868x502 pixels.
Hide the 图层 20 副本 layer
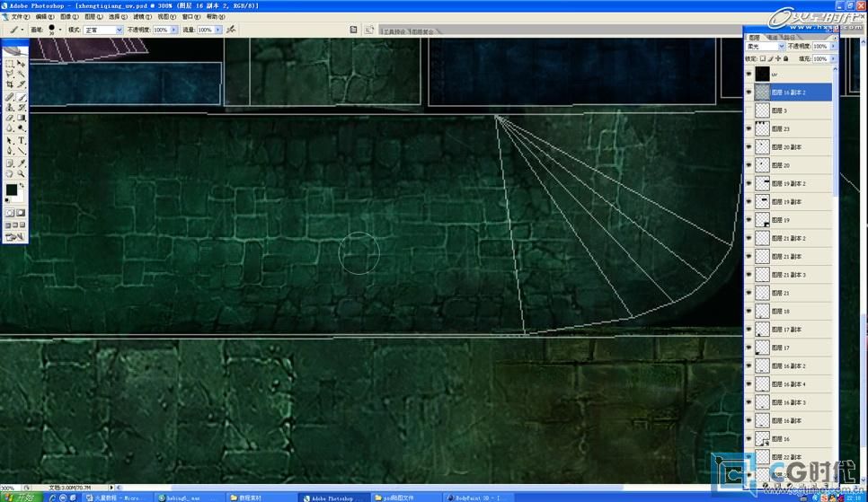click(749, 147)
